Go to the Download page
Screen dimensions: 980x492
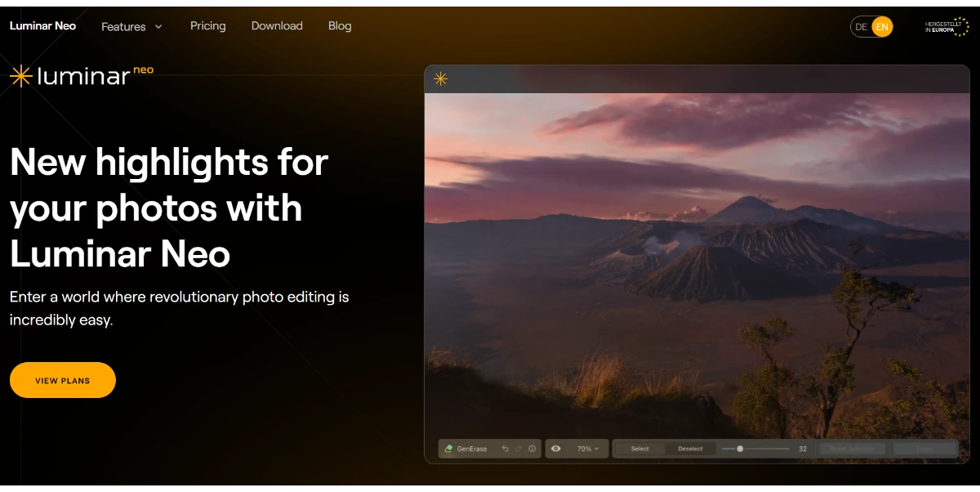pyautogui.click(x=277, y=26)
